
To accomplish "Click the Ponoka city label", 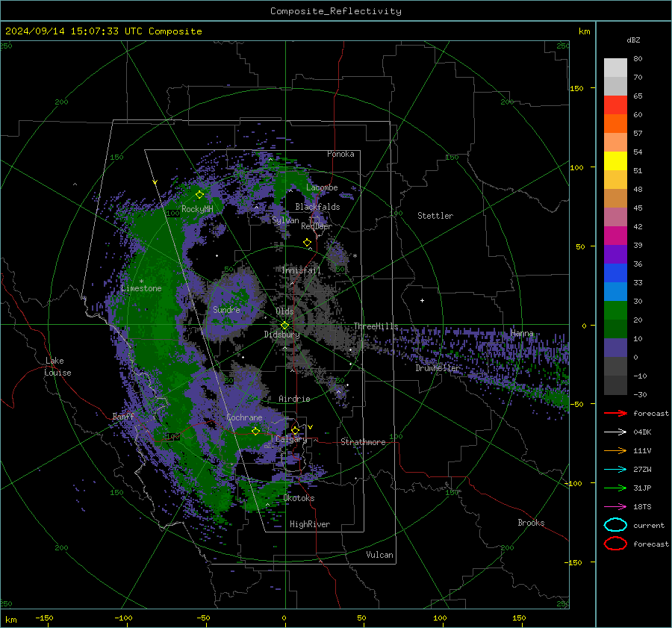I will coord(340,154).
